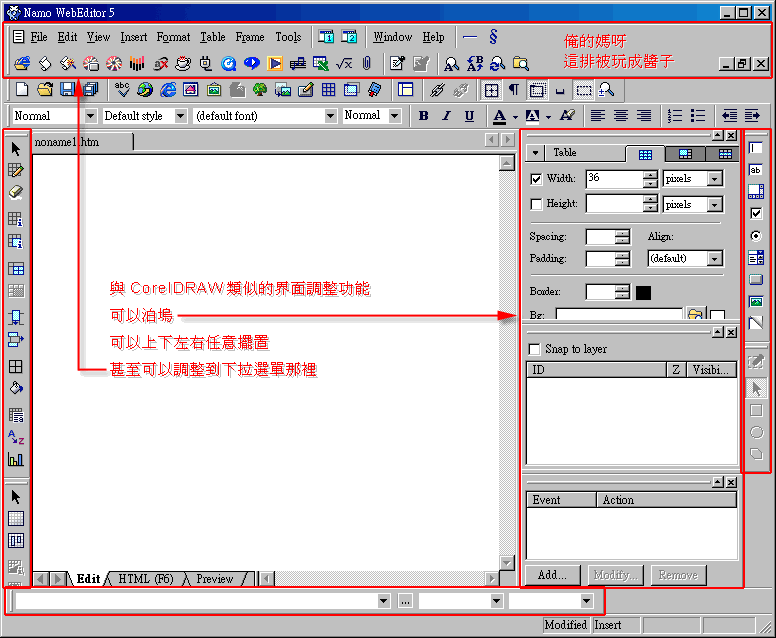Click the Width input field

tap(615, 179)
